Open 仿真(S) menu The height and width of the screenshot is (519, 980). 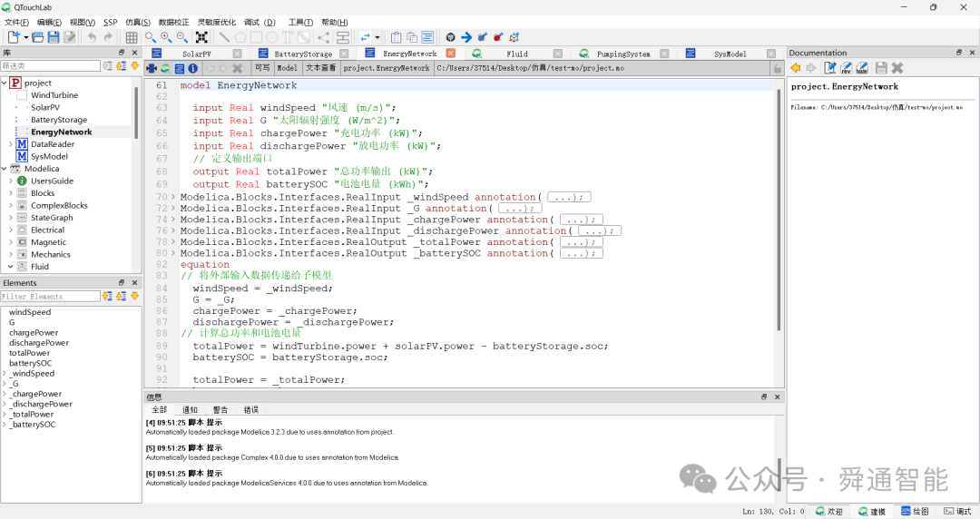coord(138,23)
